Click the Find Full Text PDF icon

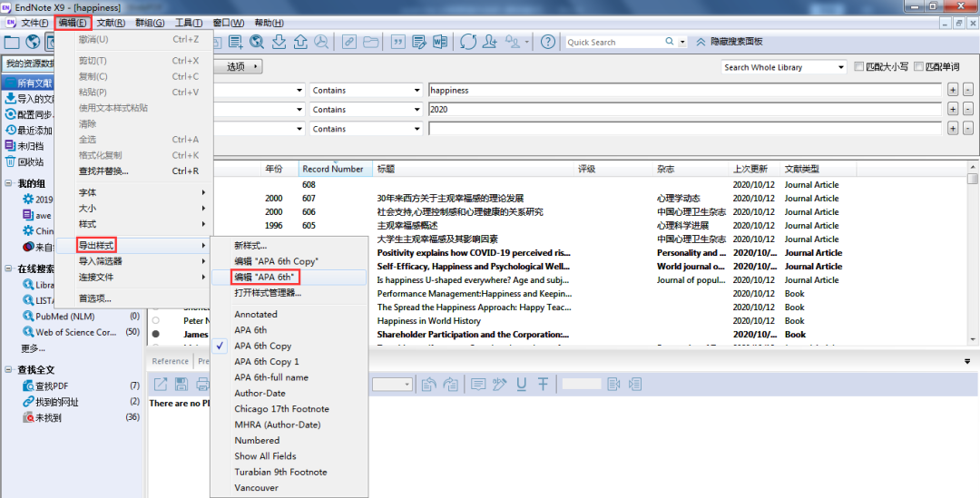[321, 42]
